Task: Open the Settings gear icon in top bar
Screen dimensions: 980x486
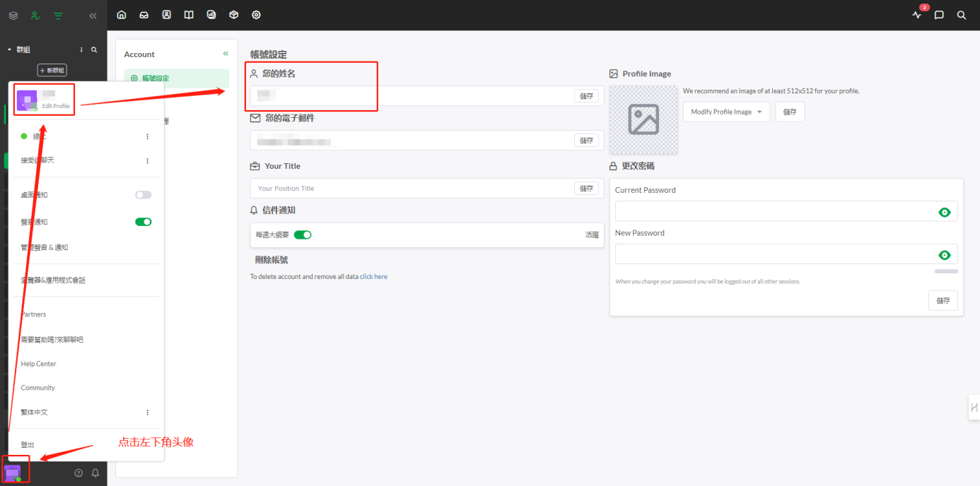Action: 256,15
